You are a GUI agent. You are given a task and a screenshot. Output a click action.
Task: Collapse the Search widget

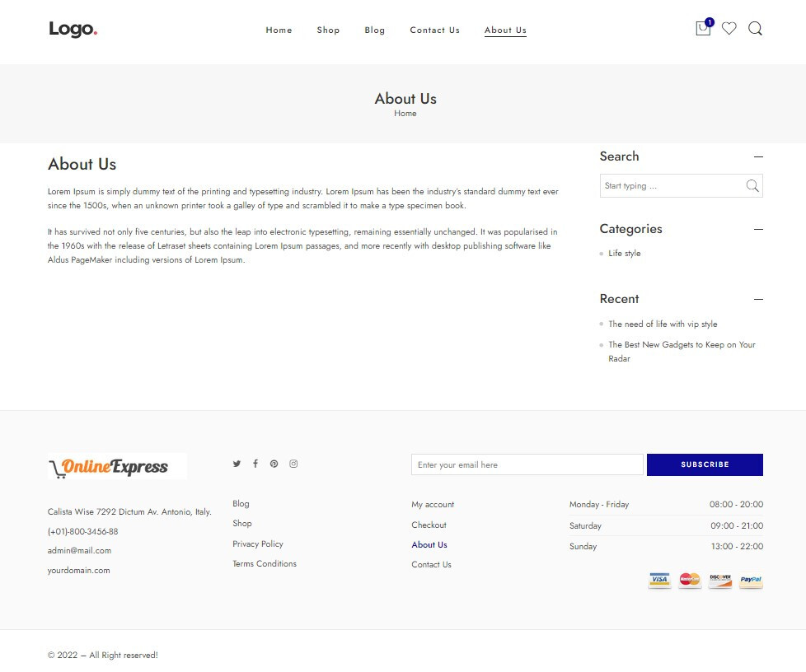(758, 156)
